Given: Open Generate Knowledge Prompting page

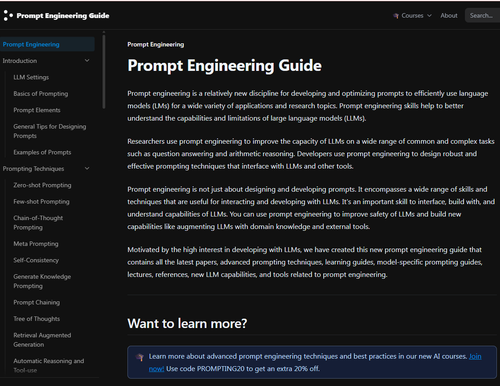Looking at the screenshot, I should tap(42, 281).
